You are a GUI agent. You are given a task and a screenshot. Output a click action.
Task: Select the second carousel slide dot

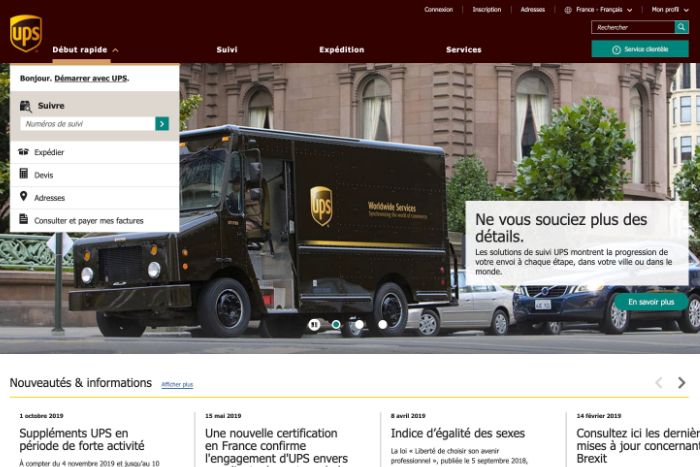click(x=336, y=324)
